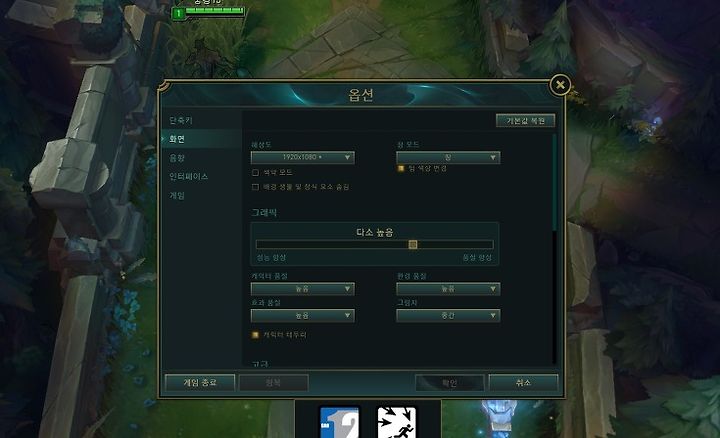Viewport: 720px width, 438px height.
Task: Untick the checked box under window mode dropdown
Action: coord(401,168)
